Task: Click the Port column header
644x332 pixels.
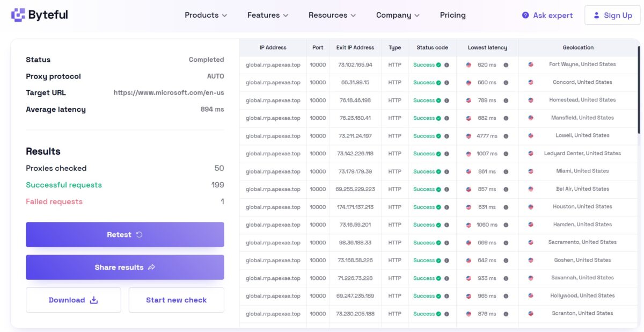Action: click(318, 48)
